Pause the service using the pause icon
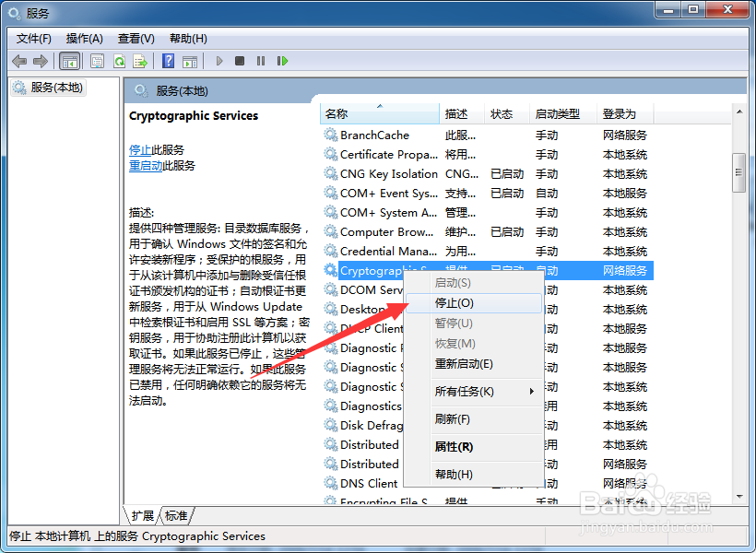 click(x=261, y=61)
